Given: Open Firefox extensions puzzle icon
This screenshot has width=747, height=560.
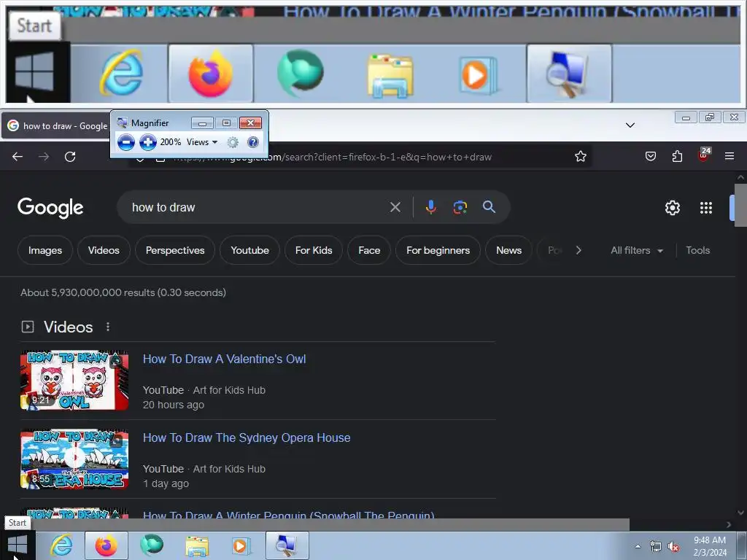Looking at the screenshot, I should point(677,156).
